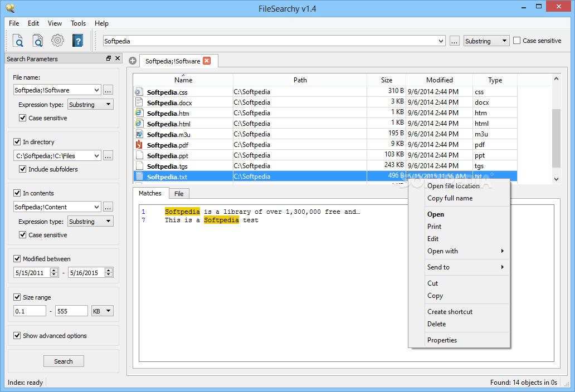Click browse button next to File name field
Viewport: 575px width, 392px height.
pos(108,90)
